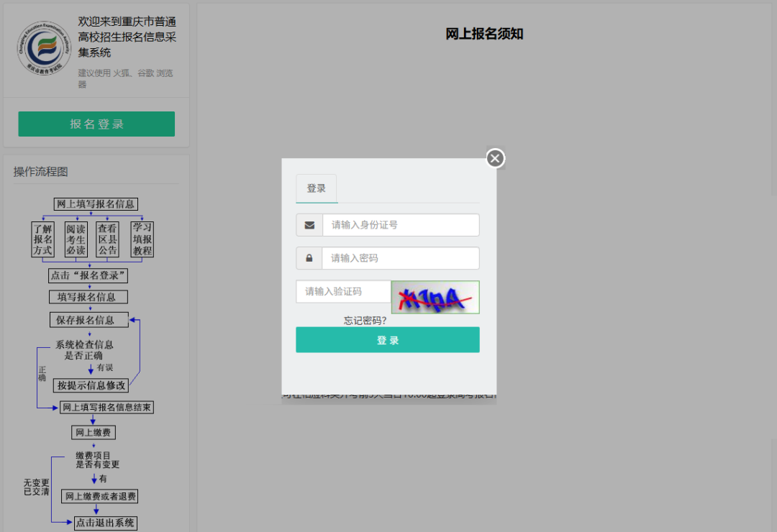Click the 网上缴费 box in the flowchart
Screen dimensions: 777x532
click(x=92, y=432)
